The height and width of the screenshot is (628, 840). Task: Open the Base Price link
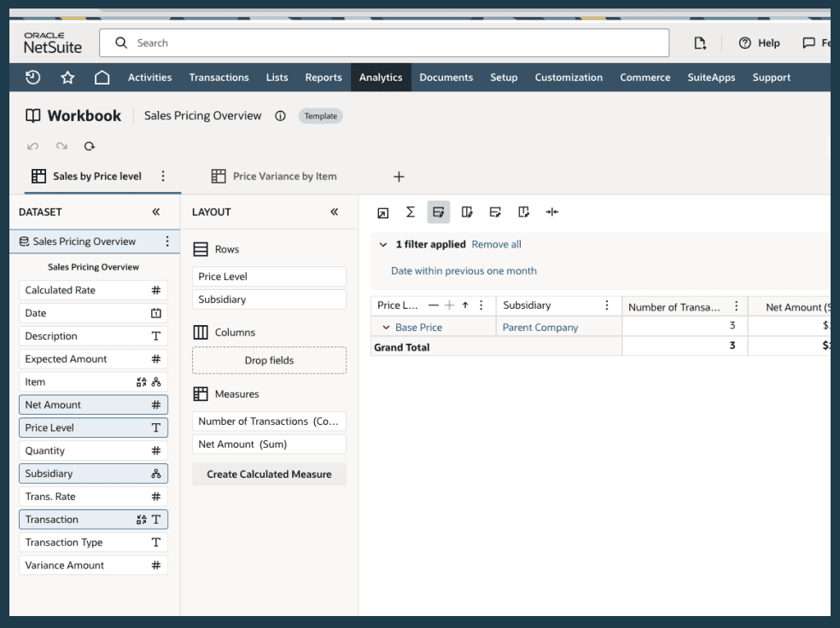(418, 327)
